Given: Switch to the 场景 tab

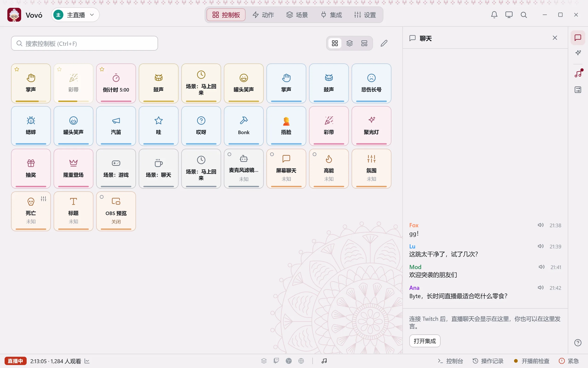Looking at the screenshot, I should [297, 15].
